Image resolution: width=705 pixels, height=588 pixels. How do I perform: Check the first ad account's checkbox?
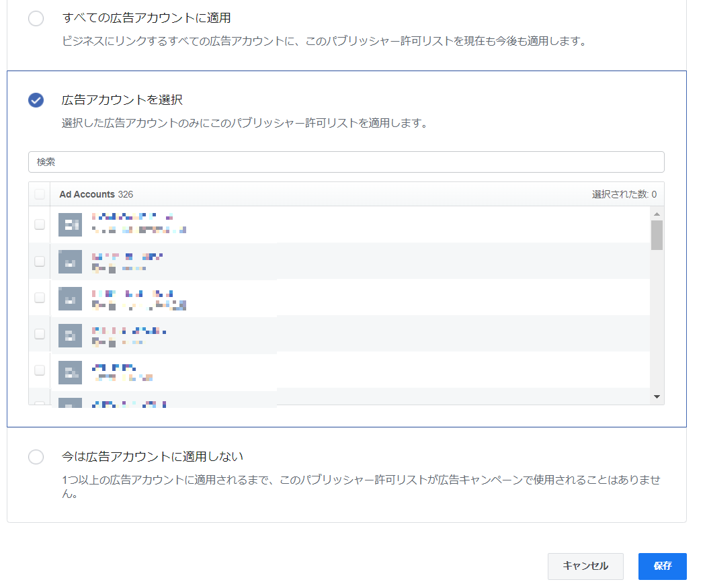pos(40,224)
